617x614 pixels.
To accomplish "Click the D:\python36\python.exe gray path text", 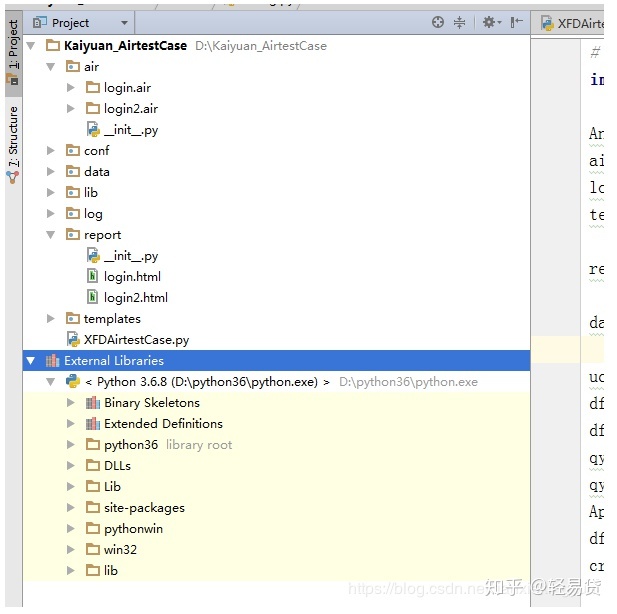I will tap(408, 382).
